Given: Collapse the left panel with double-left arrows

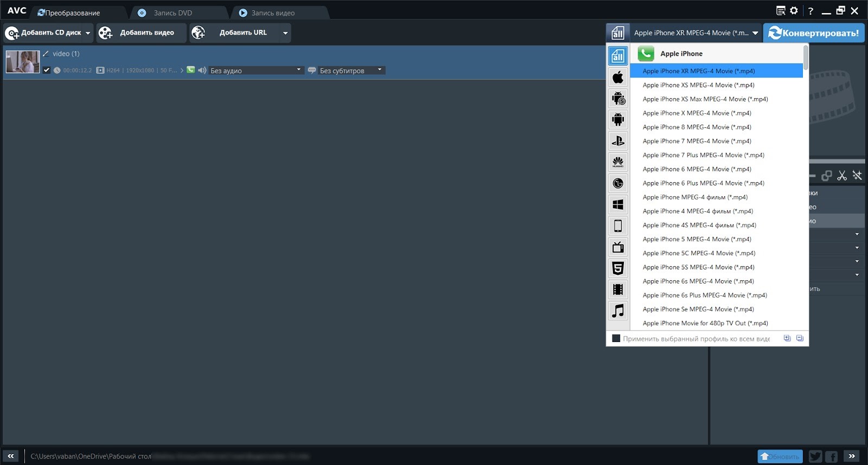Looking at the screenshot, I should point(10,456).
